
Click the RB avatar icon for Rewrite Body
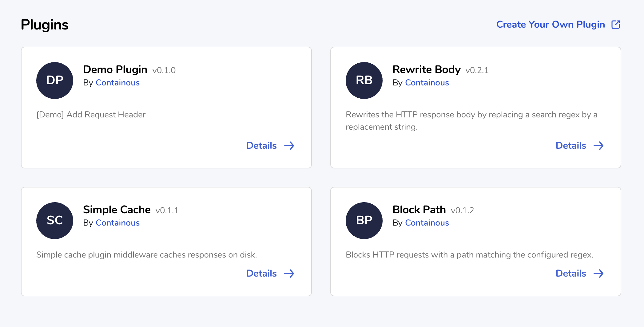pyautogui.click(x=364, y=80)
